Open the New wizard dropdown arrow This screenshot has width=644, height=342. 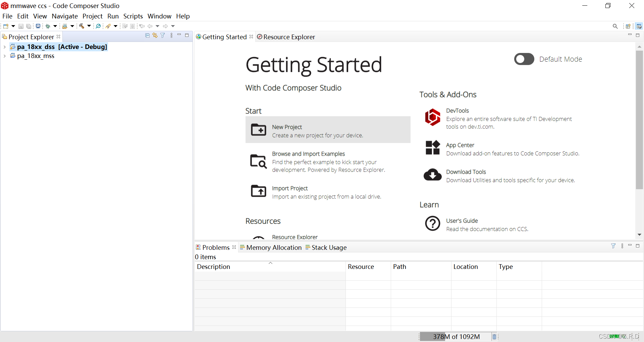pos(13,26)
